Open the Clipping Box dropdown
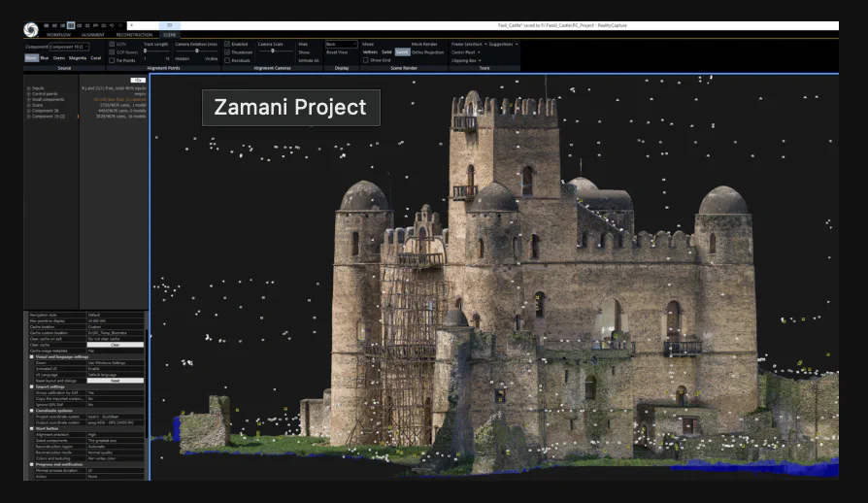The height and width of the screenshot is (503, 868). pos(464,60)
